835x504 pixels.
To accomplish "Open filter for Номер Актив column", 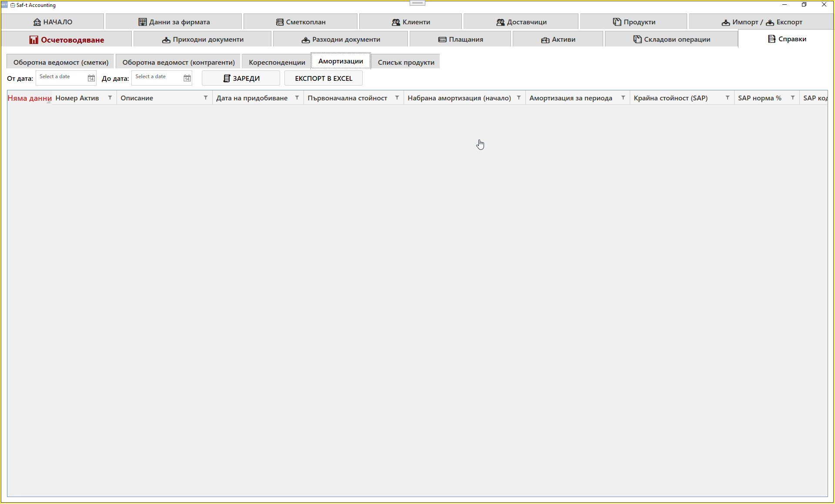I will click(110, 98).
